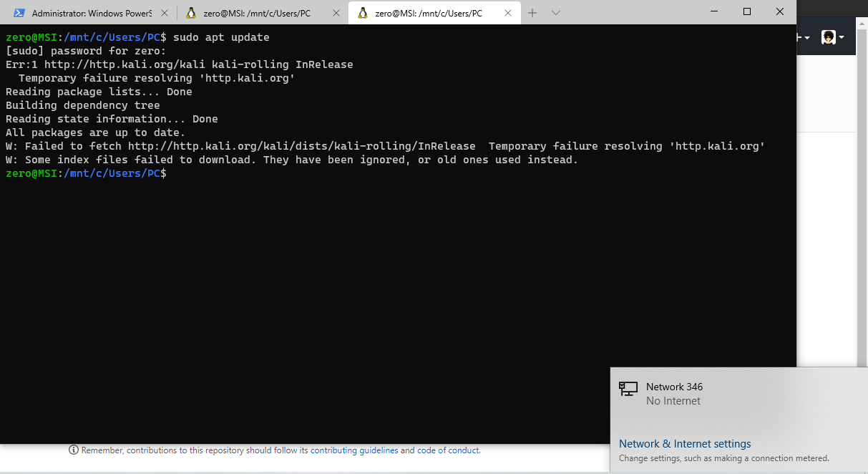868x474 pixels.
Task: Switch to the Administrator: Windows PowerShell tab
Action: click(x=92, y=13)
